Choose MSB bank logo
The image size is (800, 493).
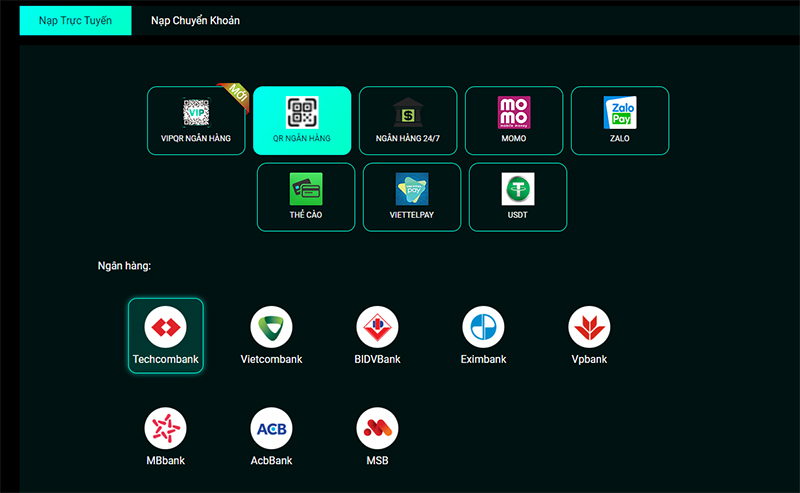[378, 428]
